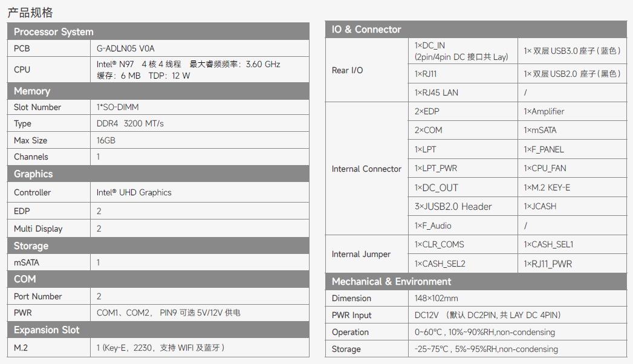Click the Intel UHD Graphics controller value
This screenshot has width=633, height=364.
point(134,192)
